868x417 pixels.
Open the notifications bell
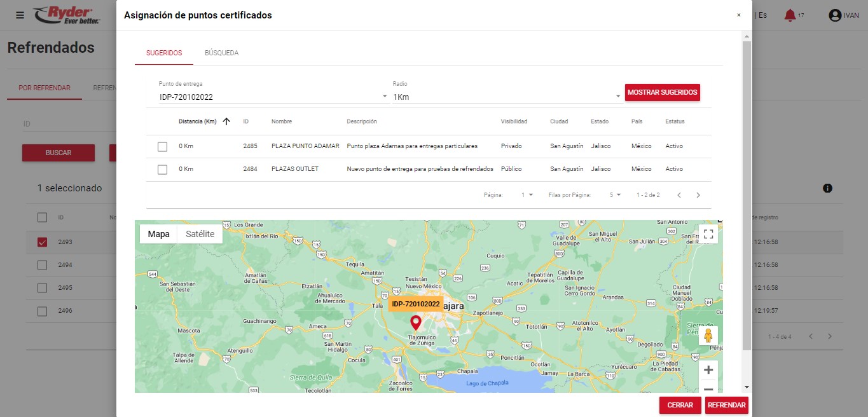pyautogui.click(x=790, y=15)
